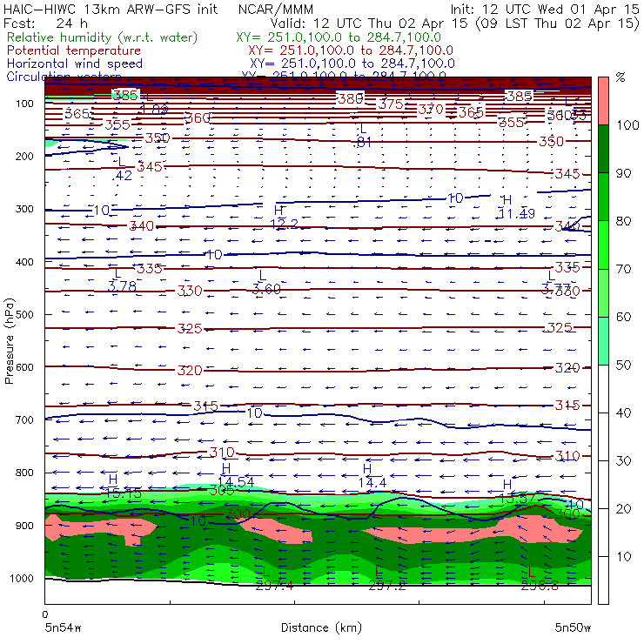Click the bright green 70–80 colorbar segment
The height and width of the screenshot is (644, 644).
[x=603, y=245]
